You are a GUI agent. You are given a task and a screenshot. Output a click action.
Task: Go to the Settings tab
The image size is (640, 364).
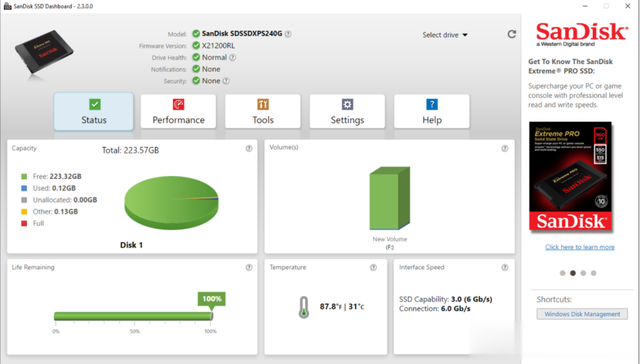click(347, 111)
